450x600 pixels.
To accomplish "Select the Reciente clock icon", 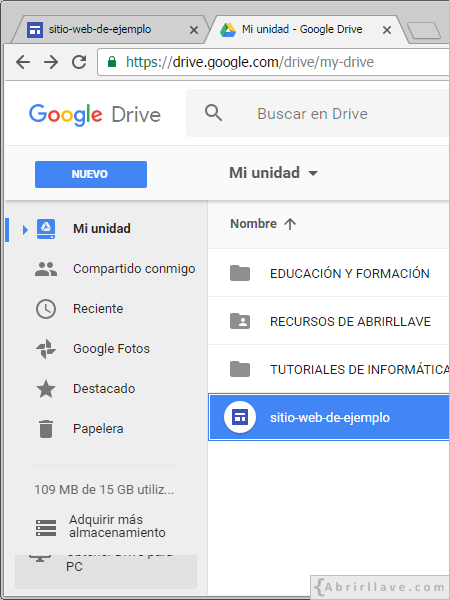I will [x=46, y=309].
